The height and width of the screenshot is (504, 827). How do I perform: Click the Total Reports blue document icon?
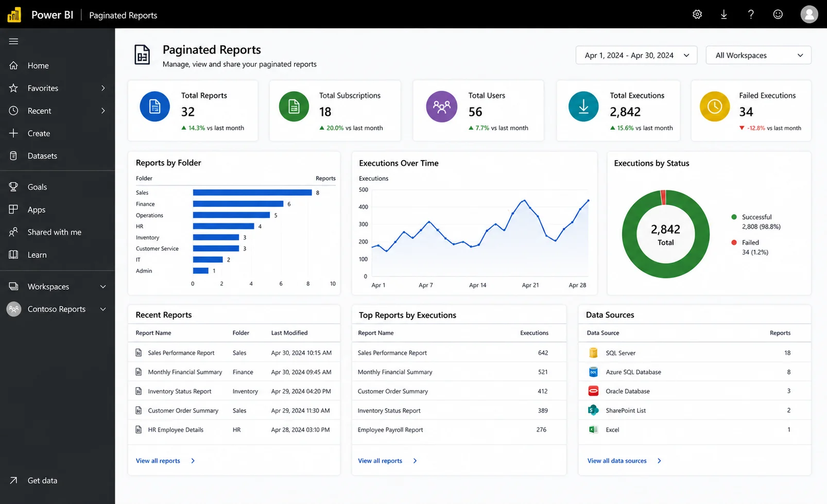pos(155,107)
